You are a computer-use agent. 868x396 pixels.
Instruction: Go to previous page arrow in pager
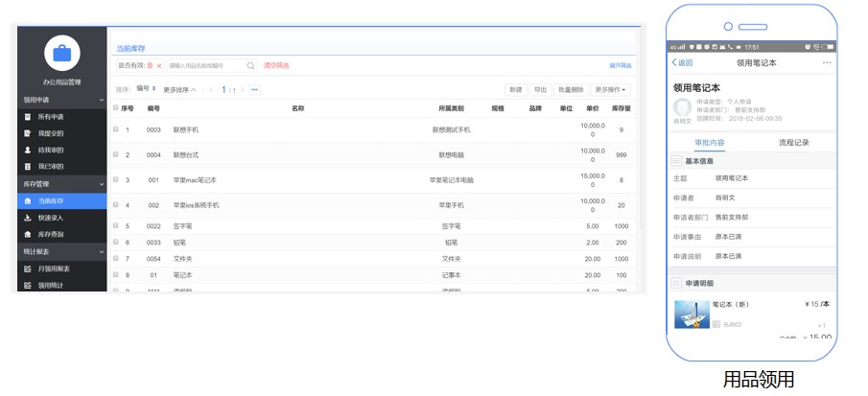click(211, 90)
